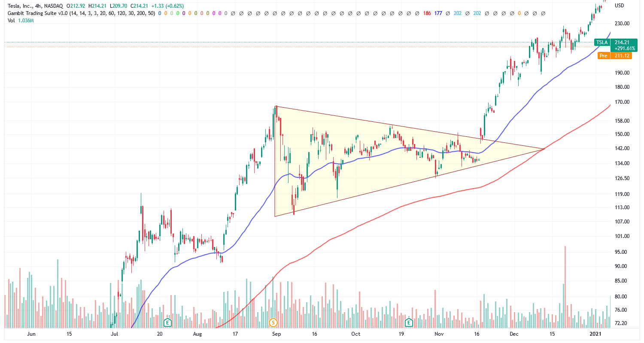Screen dimensions: 644x343
Task: Click the 211.12 pre-market price label
Action: point(621,55)
